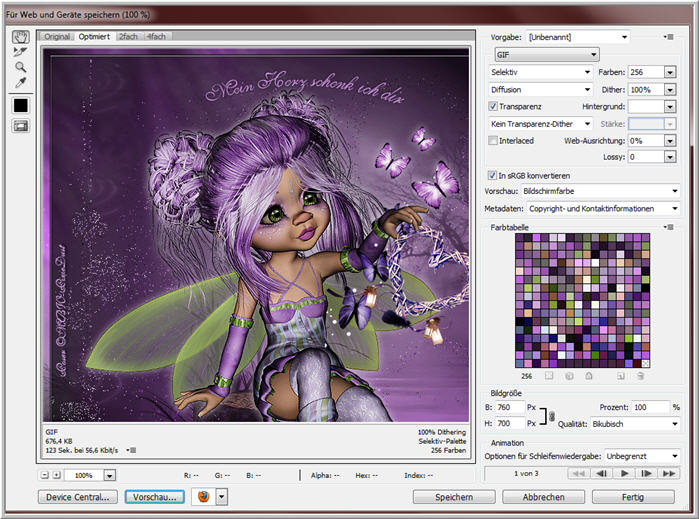Click the new color icon under Farbtabelle
Image resolution: width=699 pixels, height=519 pixels.
pyautogui.click(x=621, y=376)
